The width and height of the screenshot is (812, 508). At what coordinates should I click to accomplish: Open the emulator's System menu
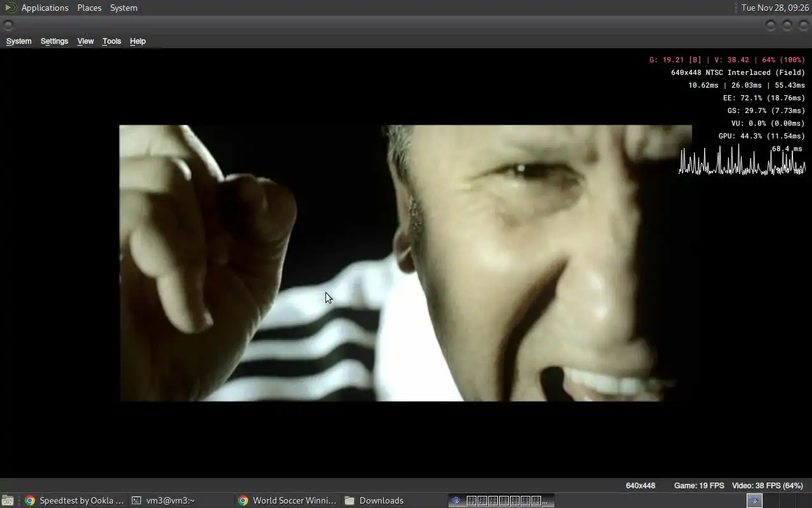tap(18, 41)
